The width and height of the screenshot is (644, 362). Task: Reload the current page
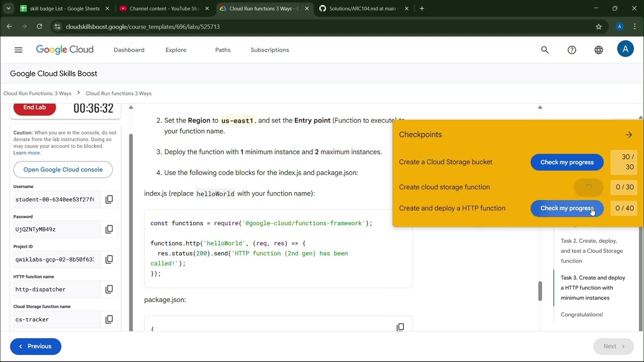39,27
